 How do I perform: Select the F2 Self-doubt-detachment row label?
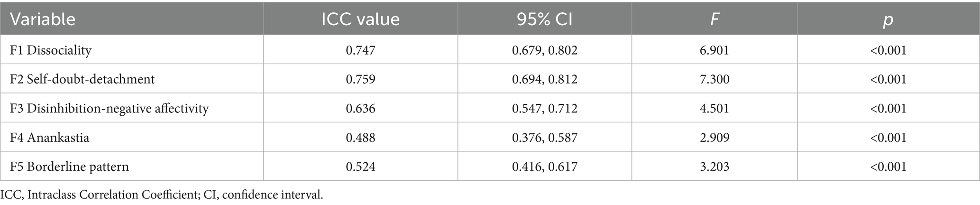[82, 79]
